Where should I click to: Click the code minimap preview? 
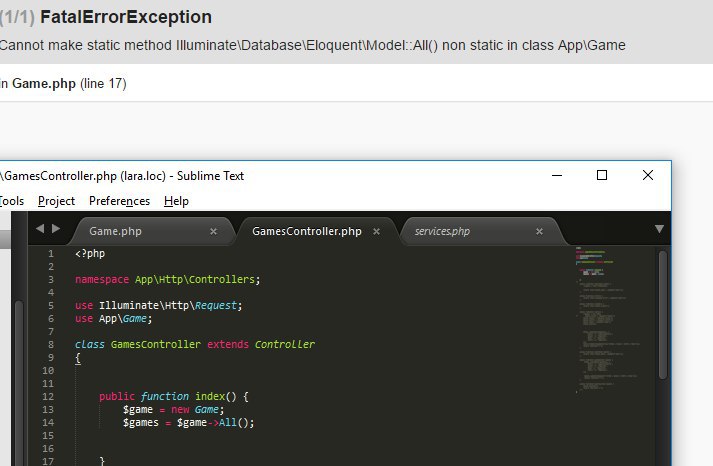coord(607,320)
